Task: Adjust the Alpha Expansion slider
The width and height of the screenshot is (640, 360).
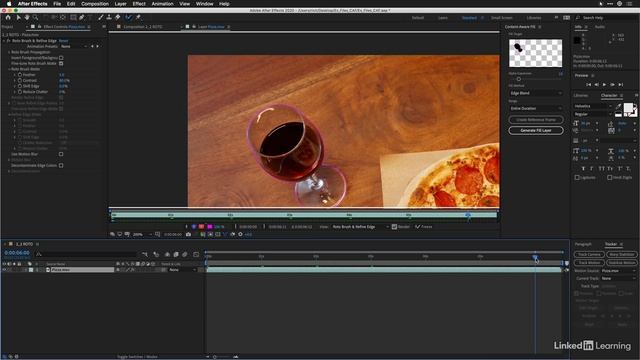Action: tap(519, 79)
